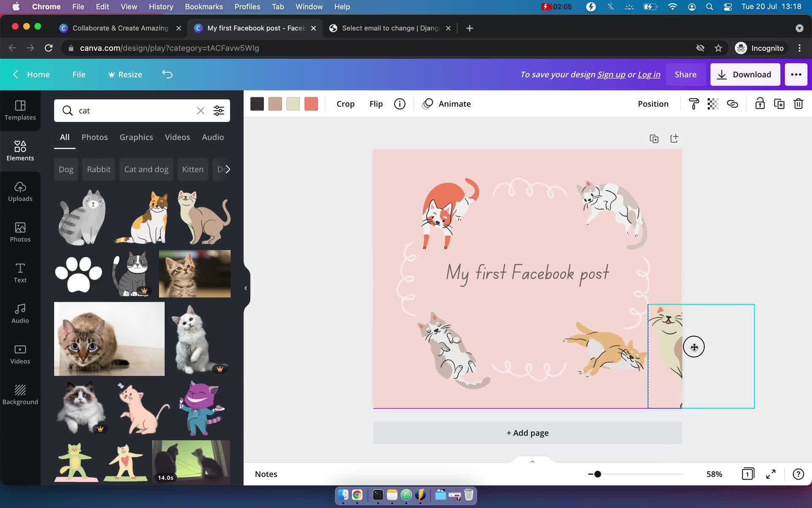The width and height of the screenshot is (812, 508).
Task: Open Notes at the bottom bar
Action: (x=266, y=474)
